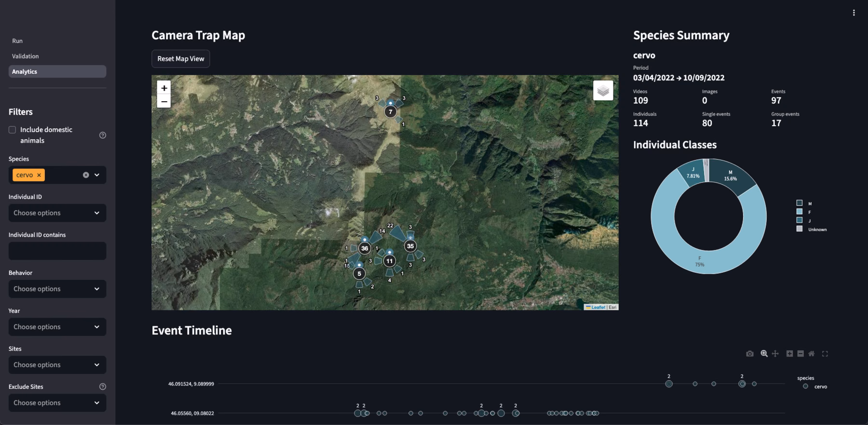Open the three-dot app menu
The height and width of the screenshot is (425, 868).
point(854,13)
